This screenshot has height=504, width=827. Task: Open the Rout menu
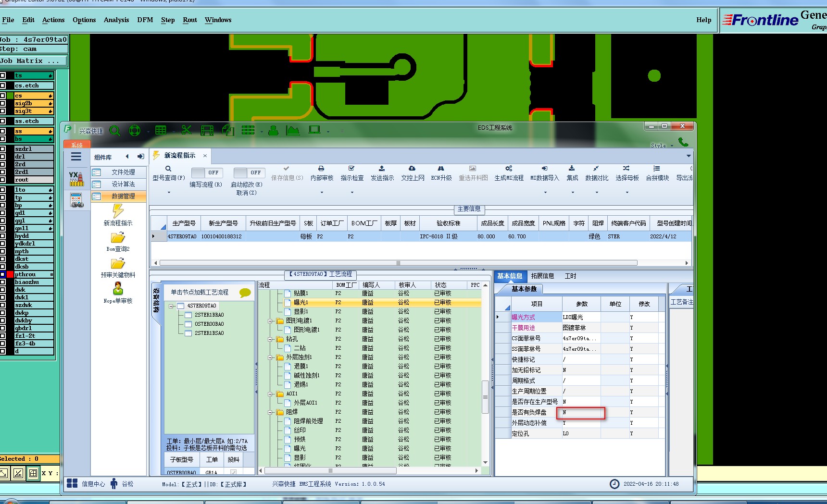pos(190,20)
